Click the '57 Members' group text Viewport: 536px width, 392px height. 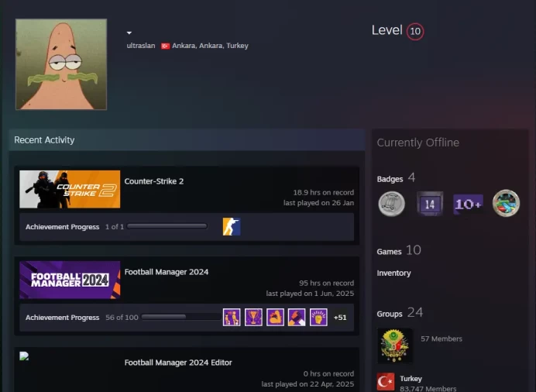point(442,339)
